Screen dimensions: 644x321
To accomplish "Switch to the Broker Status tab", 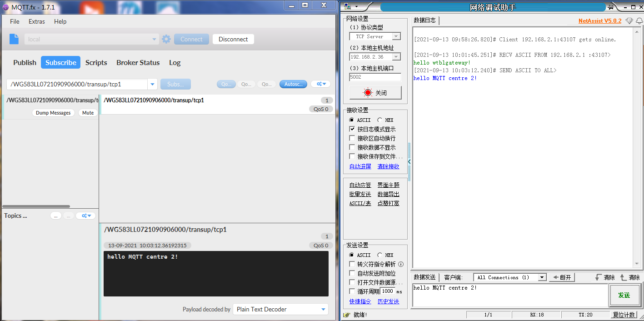I will 138,62.
